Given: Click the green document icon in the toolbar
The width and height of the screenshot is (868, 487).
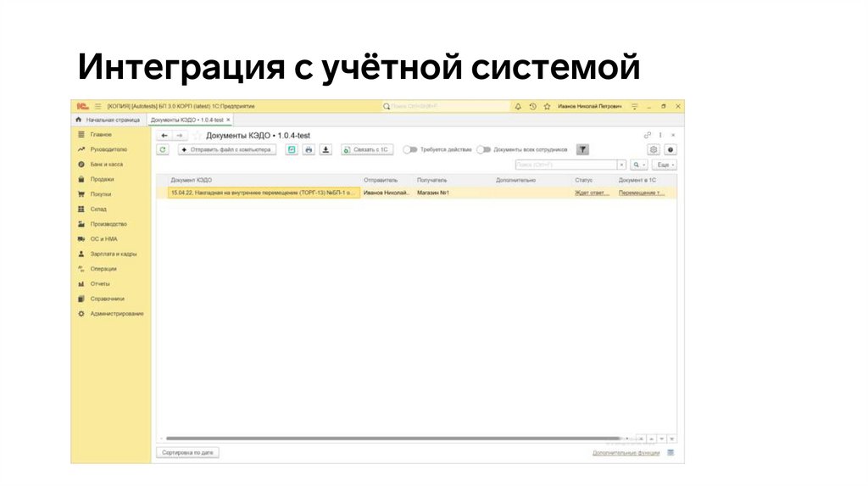Looking at the screenshot, I should point(292,149).
